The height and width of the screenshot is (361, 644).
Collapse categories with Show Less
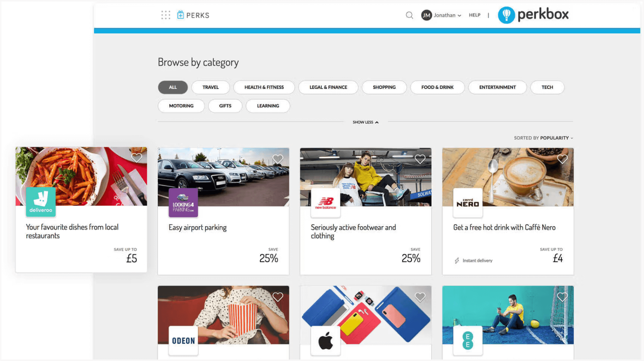[366, 122]
